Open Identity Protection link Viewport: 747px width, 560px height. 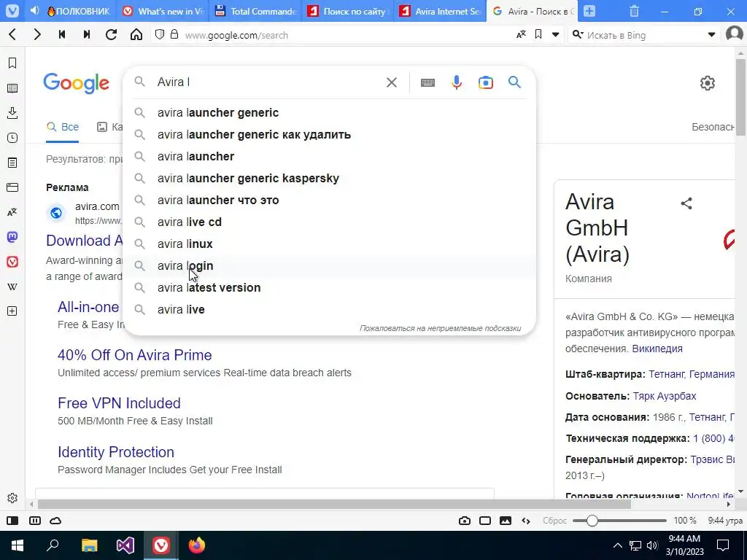tap(116, 452)
